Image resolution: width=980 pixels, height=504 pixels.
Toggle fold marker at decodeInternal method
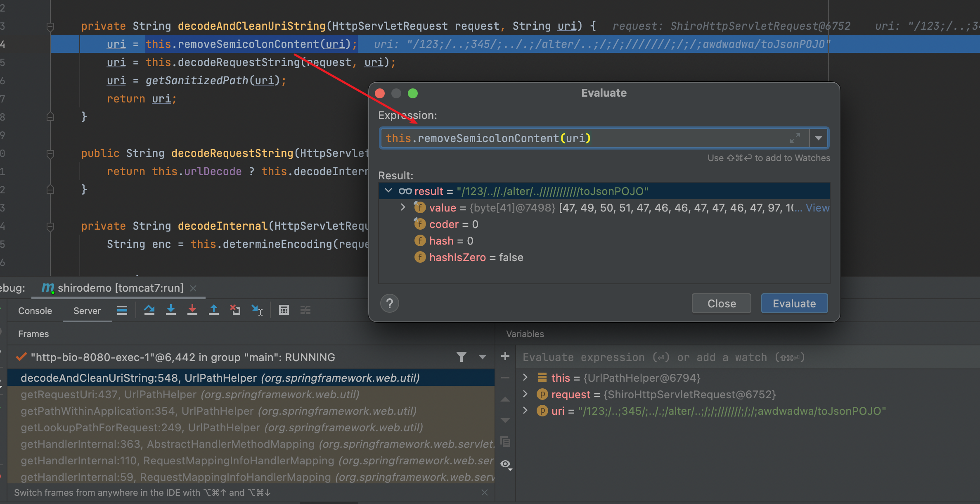coord(50,226)
